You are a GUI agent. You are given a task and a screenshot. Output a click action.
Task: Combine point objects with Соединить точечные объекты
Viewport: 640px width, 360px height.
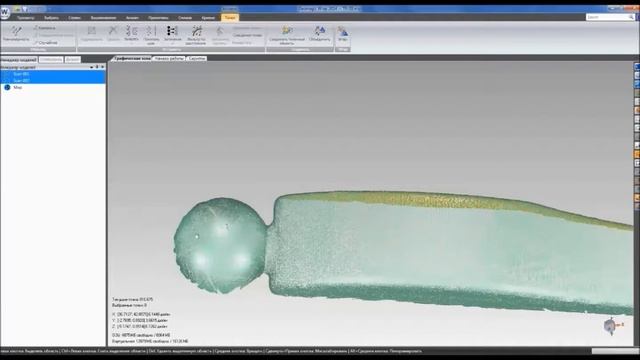click(x=287, y=35)
